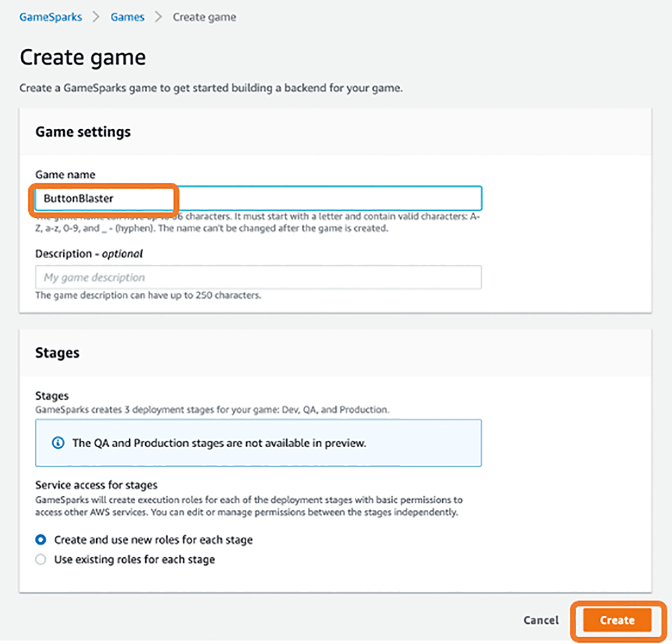Click the QA and Production info banner
This screenshot has height=644, width=672.
[x=258, y=442]
